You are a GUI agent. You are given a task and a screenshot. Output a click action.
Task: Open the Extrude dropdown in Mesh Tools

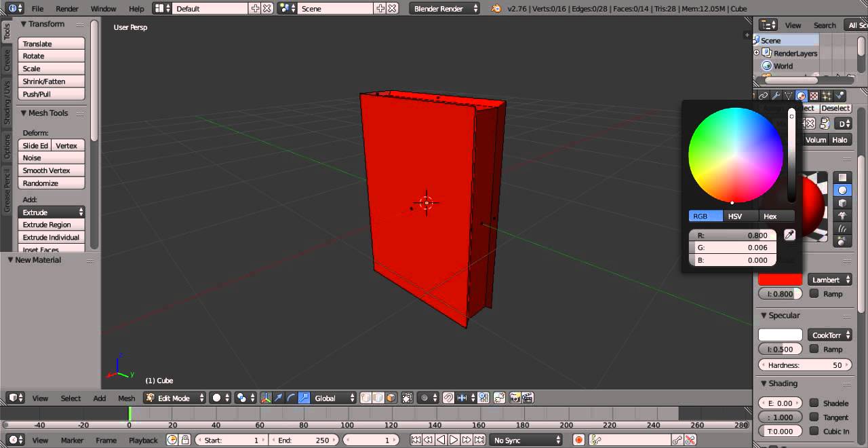tap(52, 212)
